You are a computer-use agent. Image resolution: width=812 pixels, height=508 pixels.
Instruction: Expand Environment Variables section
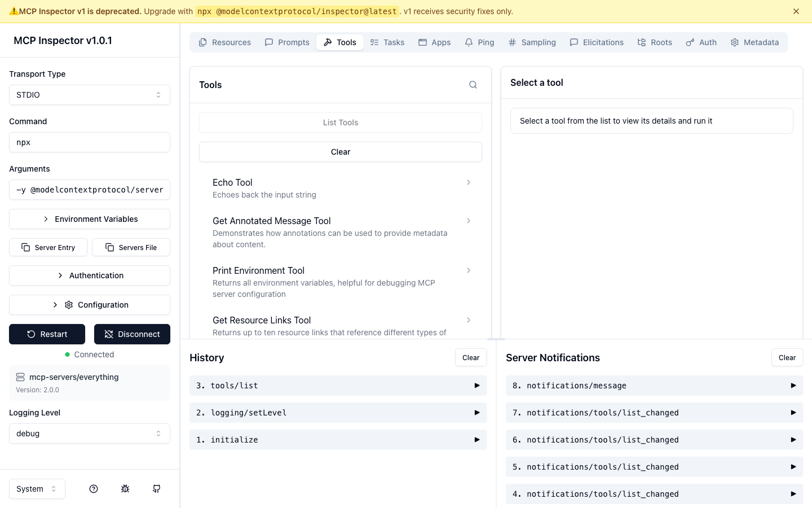click(x=90, y=219)
